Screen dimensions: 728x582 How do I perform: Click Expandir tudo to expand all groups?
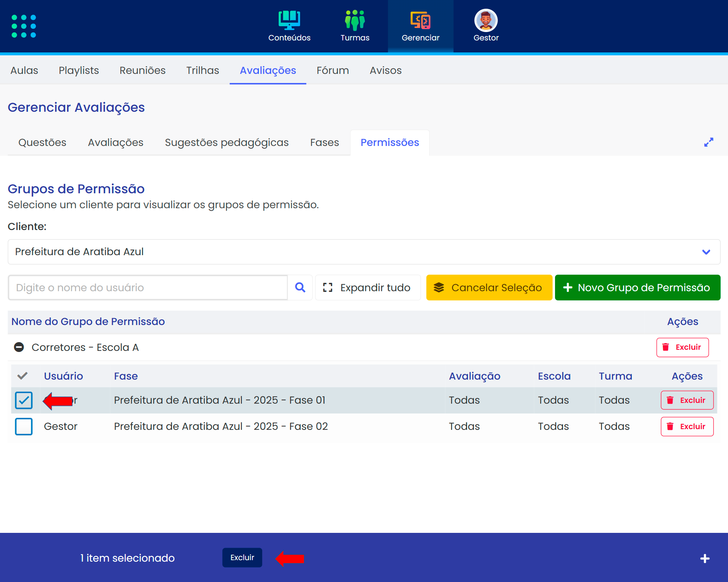coord(367,288)
